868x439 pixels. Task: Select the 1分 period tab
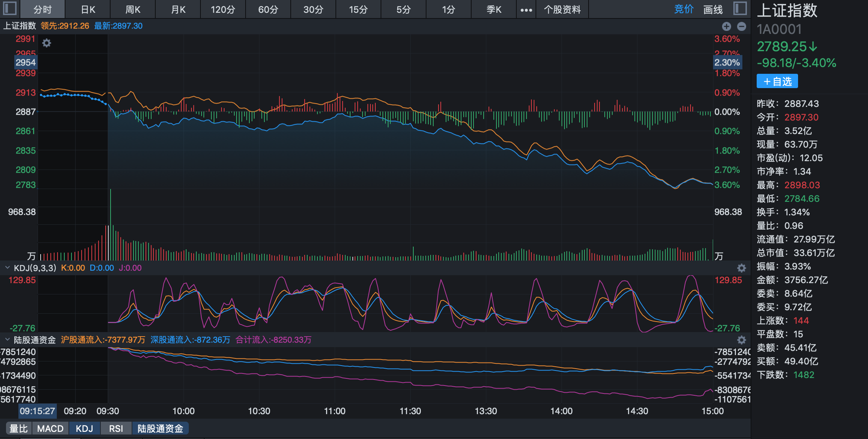[449, 9]
